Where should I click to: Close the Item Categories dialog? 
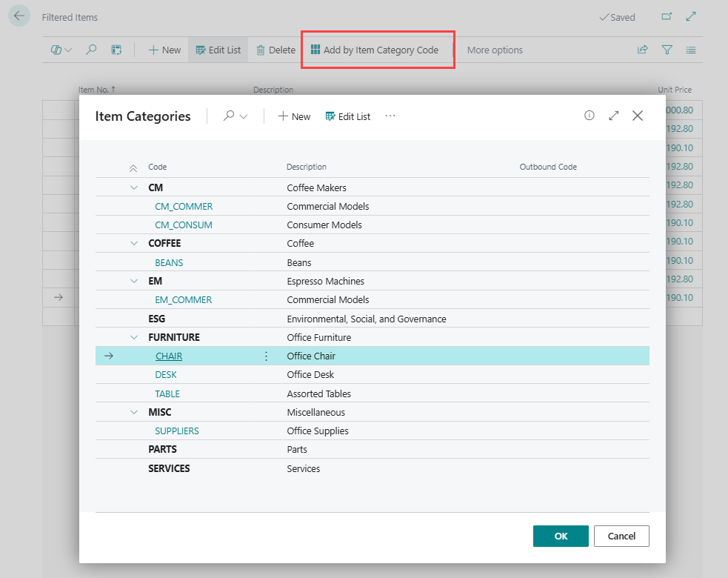[x=638, y=115]
